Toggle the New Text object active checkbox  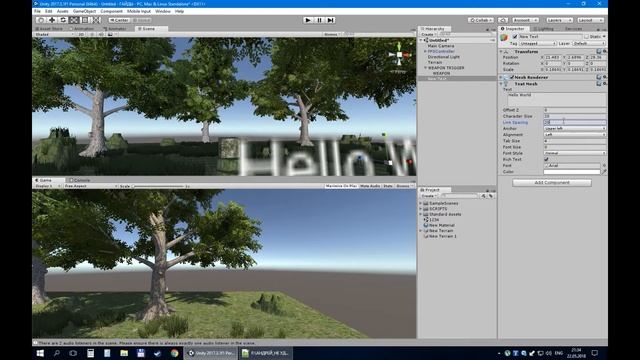click(515, 36)
